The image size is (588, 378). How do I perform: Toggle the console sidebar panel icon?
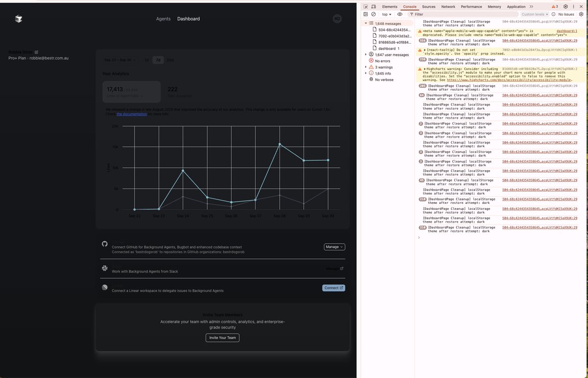(366, 14)
